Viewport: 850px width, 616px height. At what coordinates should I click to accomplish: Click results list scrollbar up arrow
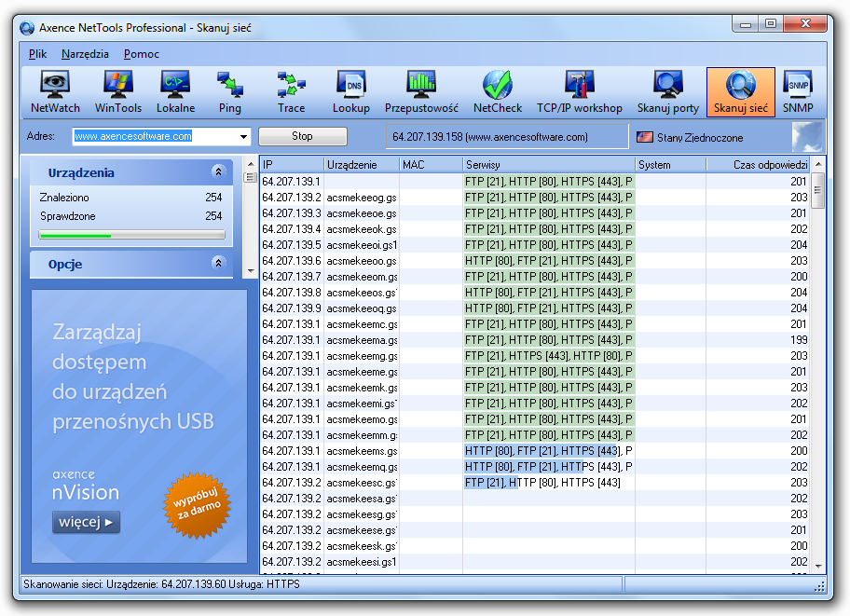818,164
